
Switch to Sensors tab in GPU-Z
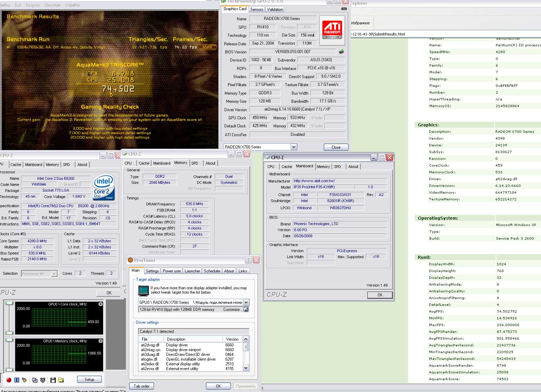pos(257,9)
